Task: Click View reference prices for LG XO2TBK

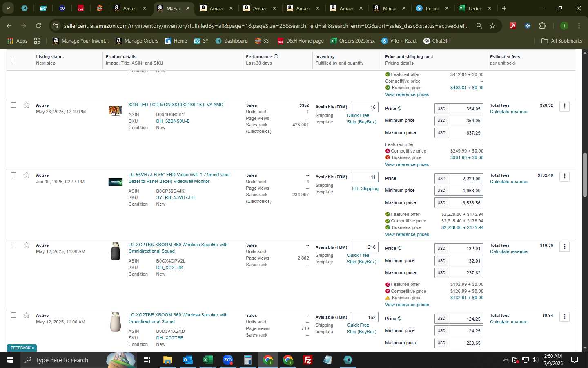Action: [407, 305]
